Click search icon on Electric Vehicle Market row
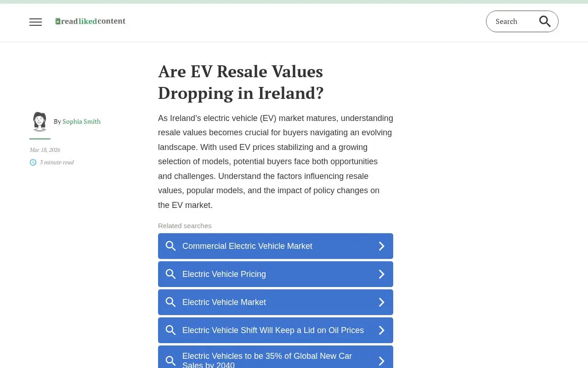Image resolution: width=588 pixels, height=368 pixels. coord(170,302)
